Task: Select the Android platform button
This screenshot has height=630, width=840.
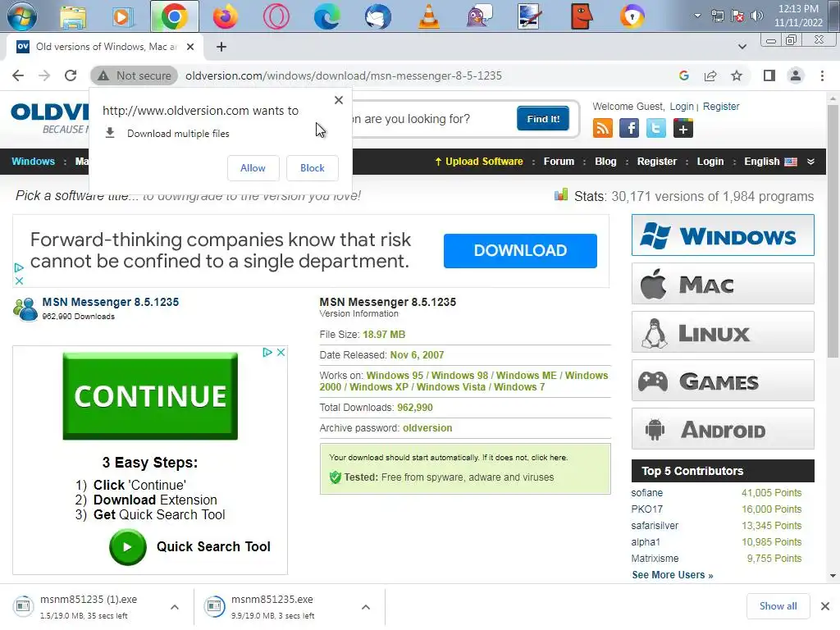Action: (723, 429)
